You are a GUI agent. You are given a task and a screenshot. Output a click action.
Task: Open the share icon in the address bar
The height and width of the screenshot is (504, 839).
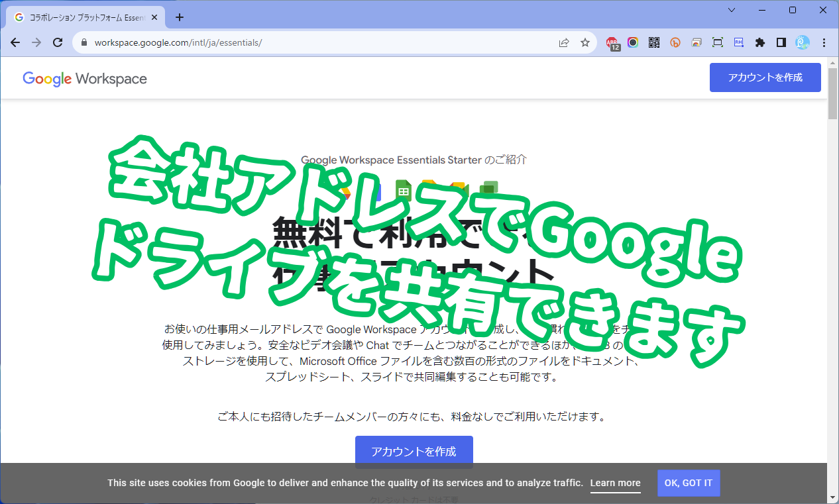(563, 42)
